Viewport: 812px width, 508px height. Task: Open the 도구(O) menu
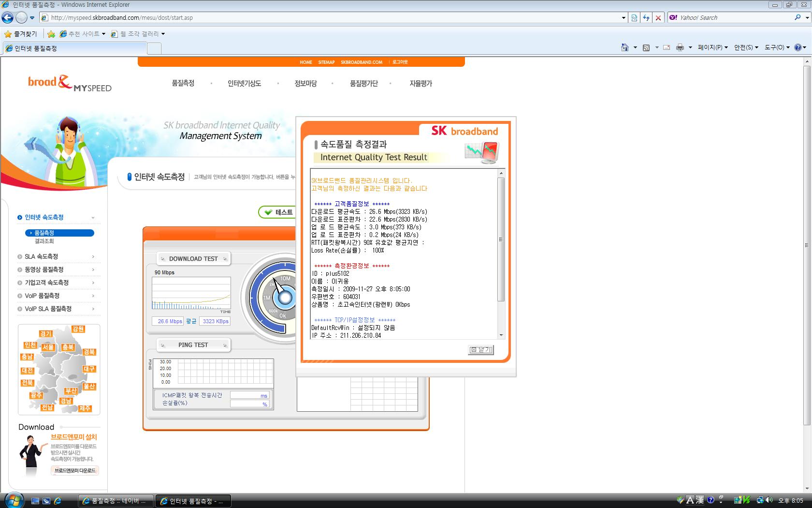(777, 47)
